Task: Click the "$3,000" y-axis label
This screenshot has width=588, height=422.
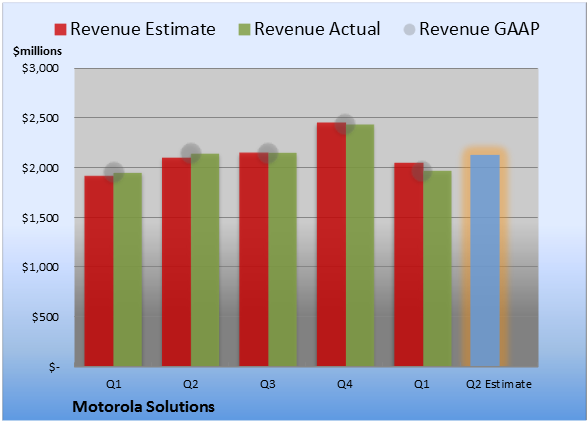Action: [40, 68]
